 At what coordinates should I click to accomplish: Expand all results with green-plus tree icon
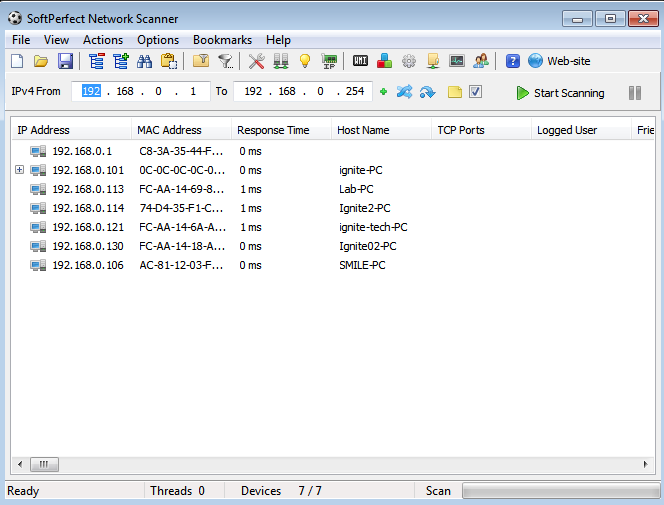(x=121, y=61)
